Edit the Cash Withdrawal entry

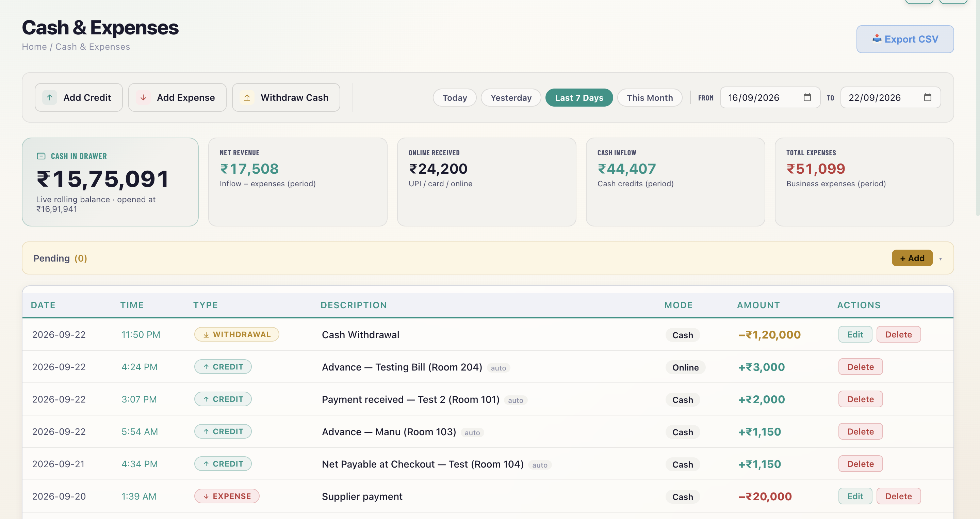click(x=855, y=334)
